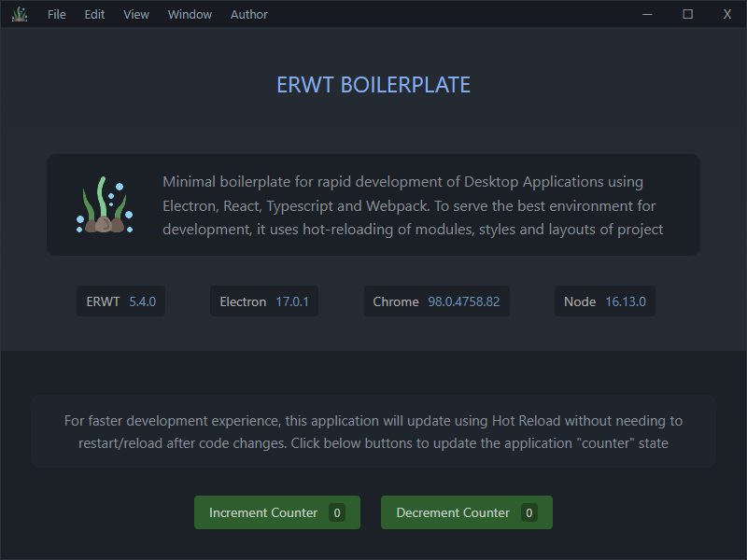Viewport: 747px width, 560px height.
Task: Click the Chrome 98.0.4758.82 version badge
Action: pyautogui.click(x=436, y=301)
